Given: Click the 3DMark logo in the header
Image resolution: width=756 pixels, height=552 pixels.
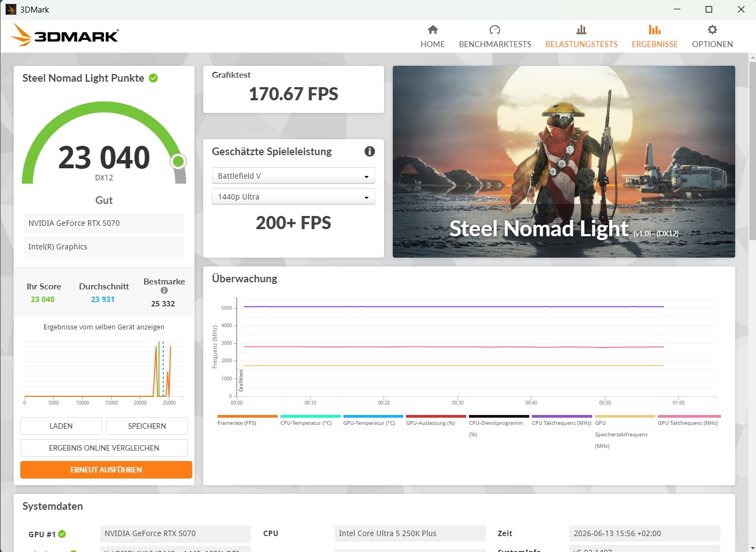Looking at the screenshot, I should [65, 36].
